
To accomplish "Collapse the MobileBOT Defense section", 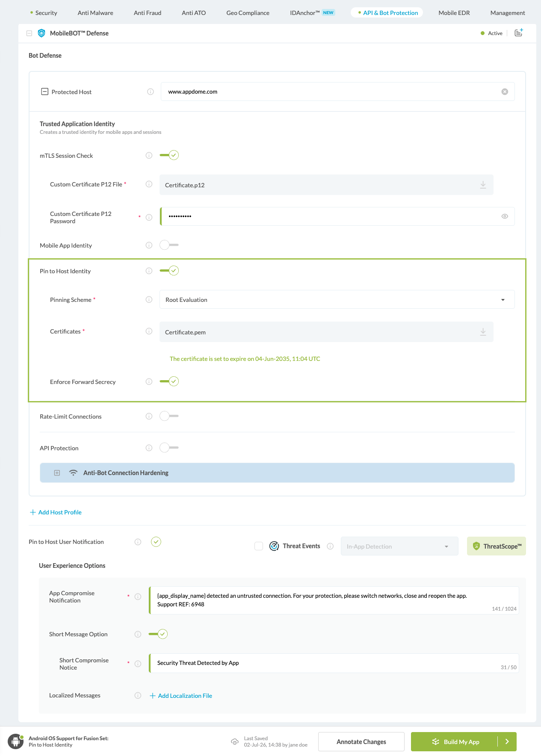I will coord(29,33).
